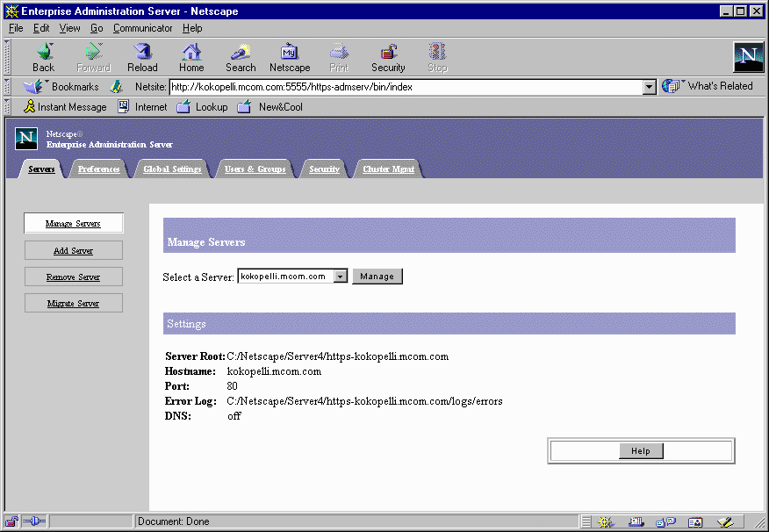Viewport: 769px width, 532px height.
Task: Click the online/offline connection icon in status bar
Action: (x=34, y=521)
